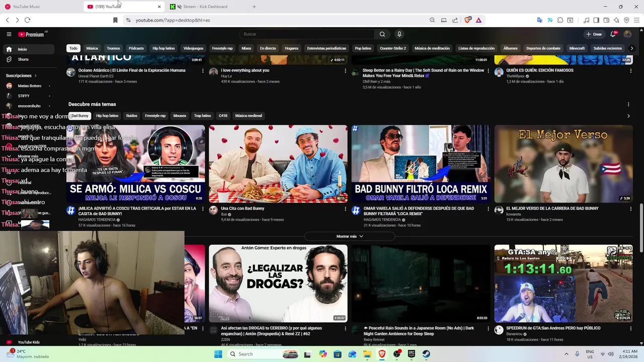Screen dimensions: 644x362
Task: Open the YouTube hamburger guide menu
Action: (x=9, y=34)
